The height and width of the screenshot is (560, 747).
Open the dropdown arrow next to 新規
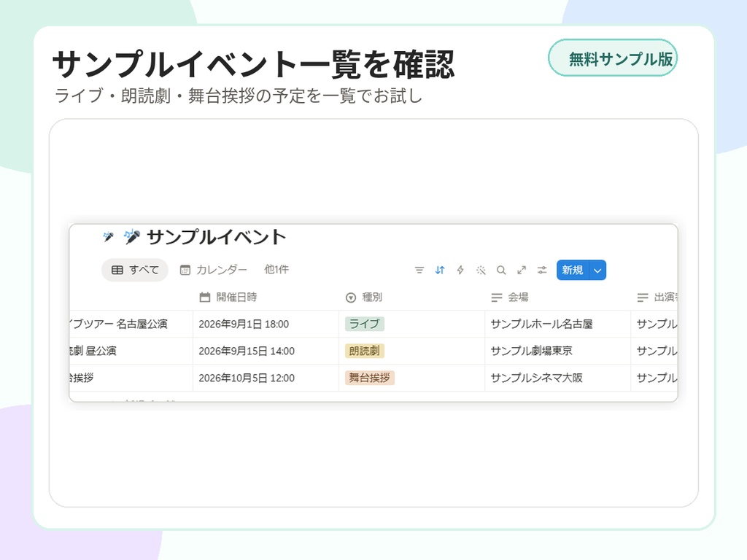597,270
